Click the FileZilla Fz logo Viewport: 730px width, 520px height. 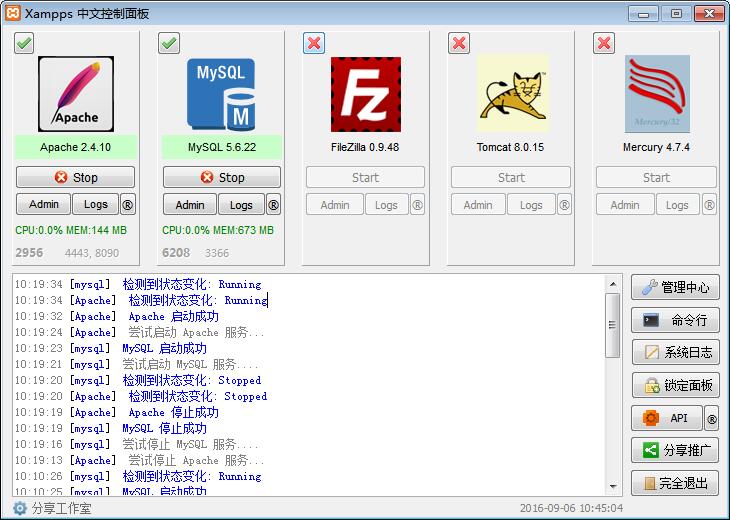[x=365, y=95]
